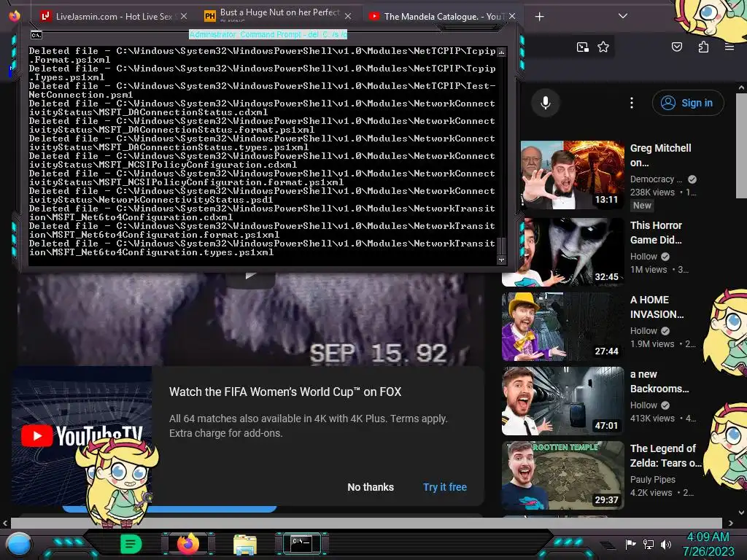Click the title This Horror Game Did...
Image resolution: width=747 pixels, height=560 pixels.
[x=656, y=233]
